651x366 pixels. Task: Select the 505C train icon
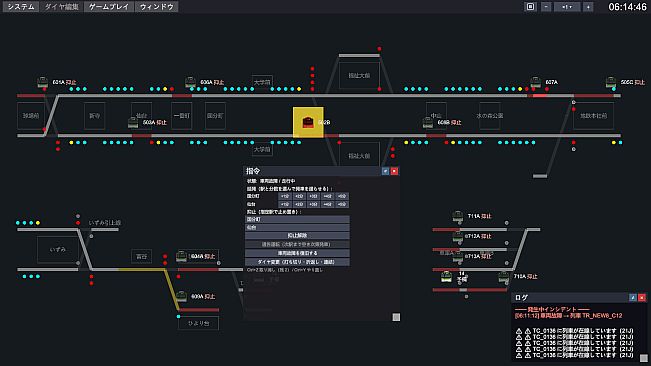coord(611,82)
